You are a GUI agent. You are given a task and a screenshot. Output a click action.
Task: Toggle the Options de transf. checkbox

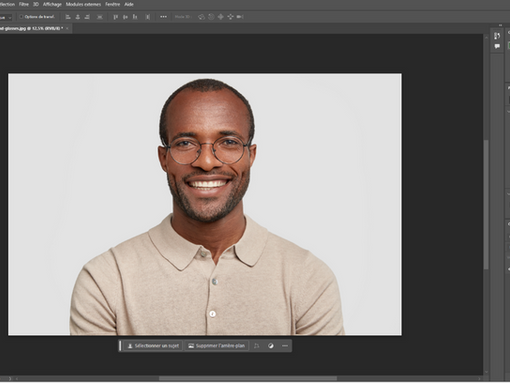click(x=21, y=17)
